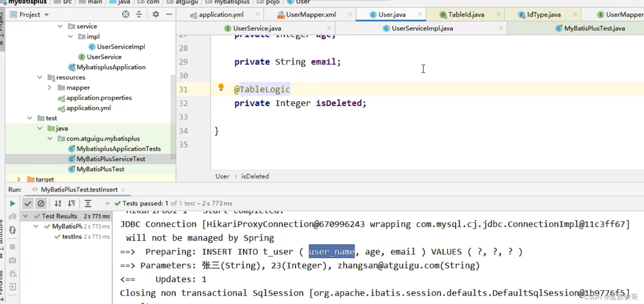Click isDeleted breadcrumb
Viewport: 644px width, 304px height.
point(255,176)
